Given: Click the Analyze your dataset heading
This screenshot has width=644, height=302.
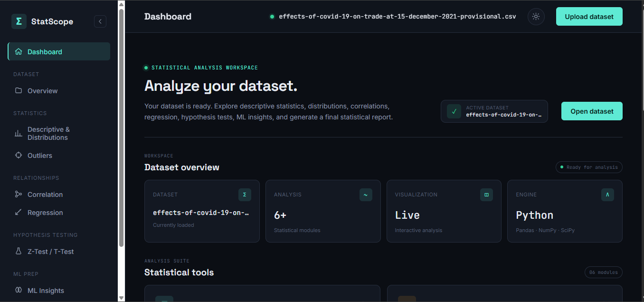Looking at the screenshot, I should pyautogui.click(x=221, y=86).
